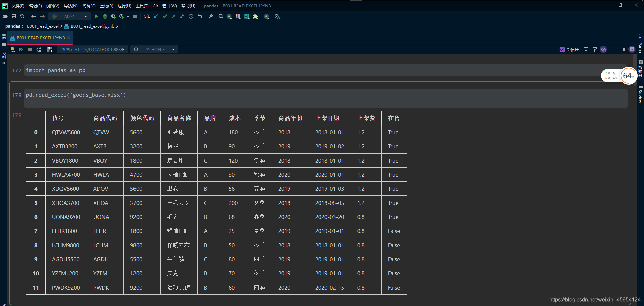
Task: Select the B001 READ EXCEL.IPYNB editor tab
Action: [41, 38]
